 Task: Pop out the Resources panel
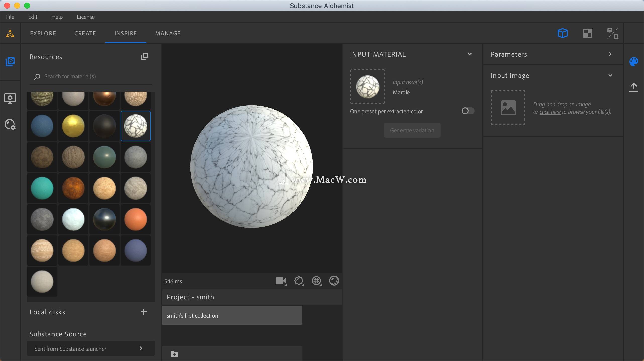(x=145, y=57)
